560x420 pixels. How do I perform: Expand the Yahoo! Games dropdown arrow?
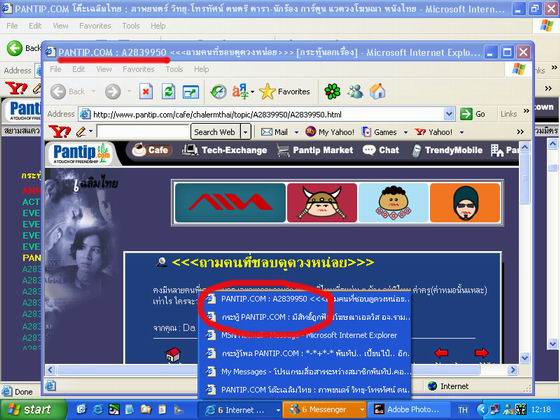tap(406, 132)
